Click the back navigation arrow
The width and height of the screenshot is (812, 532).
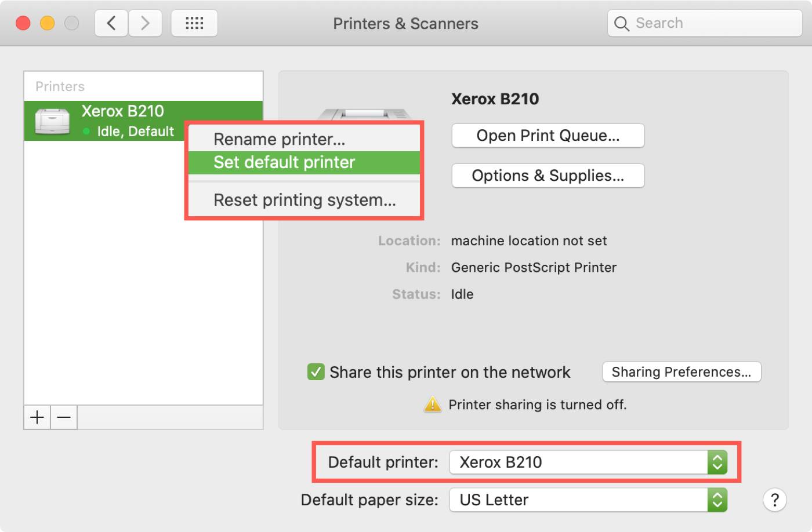[111, 23]
